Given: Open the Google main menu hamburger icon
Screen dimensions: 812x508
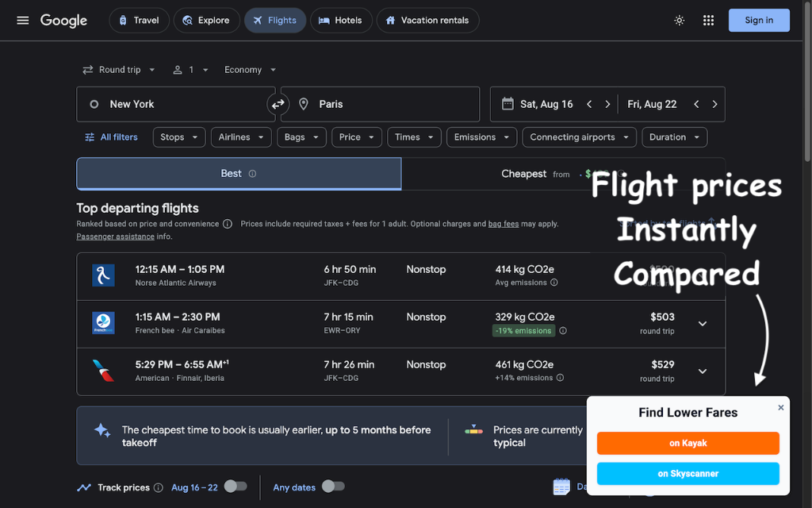Looking at the screenshot, I should pyautogui.click(x=22, y=21).
